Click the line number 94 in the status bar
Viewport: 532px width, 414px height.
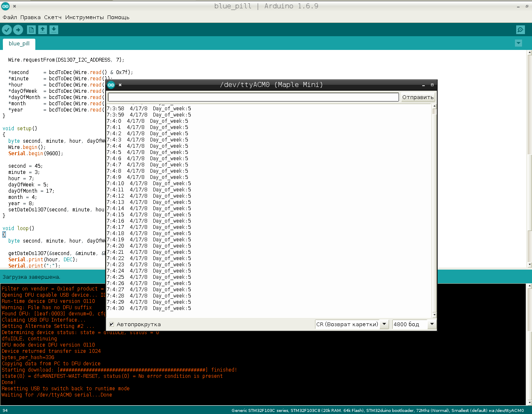coord(5,411)
